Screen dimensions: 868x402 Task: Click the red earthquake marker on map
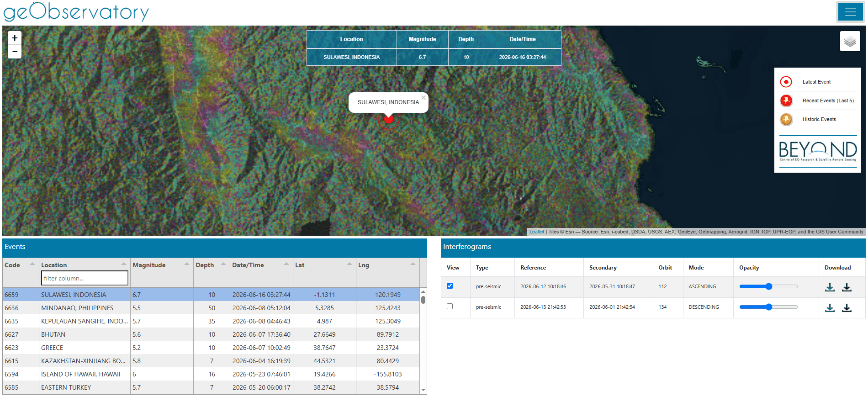(x=389, y=119)
